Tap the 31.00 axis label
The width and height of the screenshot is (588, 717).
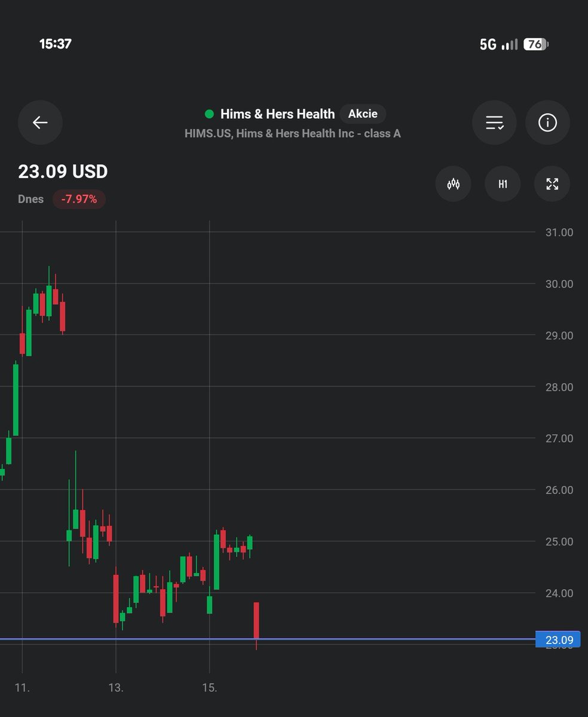pos(559,232)
